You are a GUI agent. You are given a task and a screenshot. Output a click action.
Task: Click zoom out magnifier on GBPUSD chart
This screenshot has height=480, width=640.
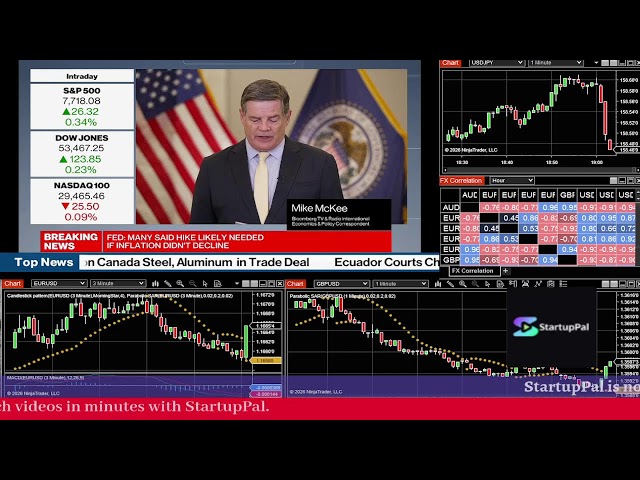(475, 284)
